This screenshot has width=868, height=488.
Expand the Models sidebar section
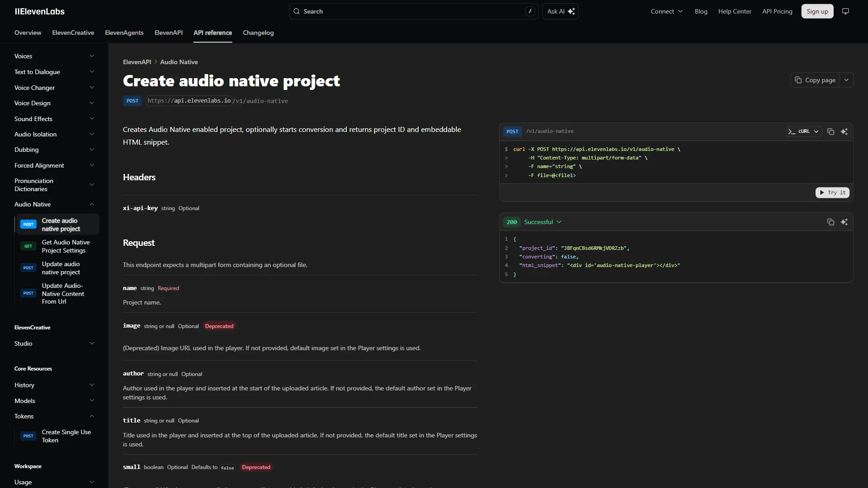tap(54, 401)
